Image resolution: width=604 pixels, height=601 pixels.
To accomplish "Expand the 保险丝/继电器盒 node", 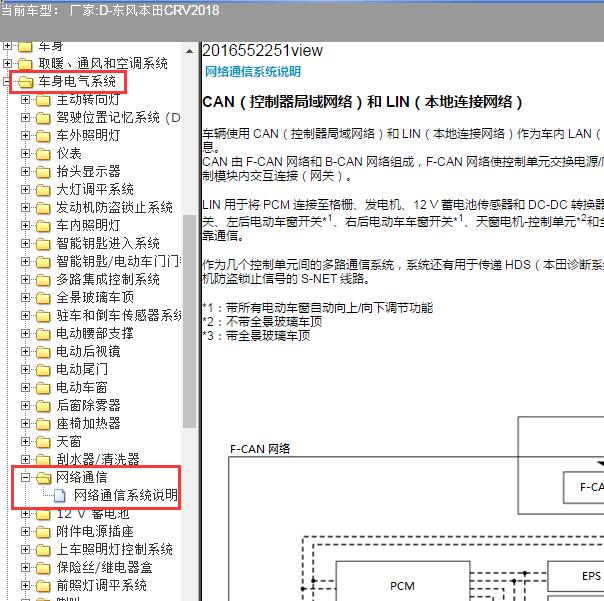I will point(25,567).
